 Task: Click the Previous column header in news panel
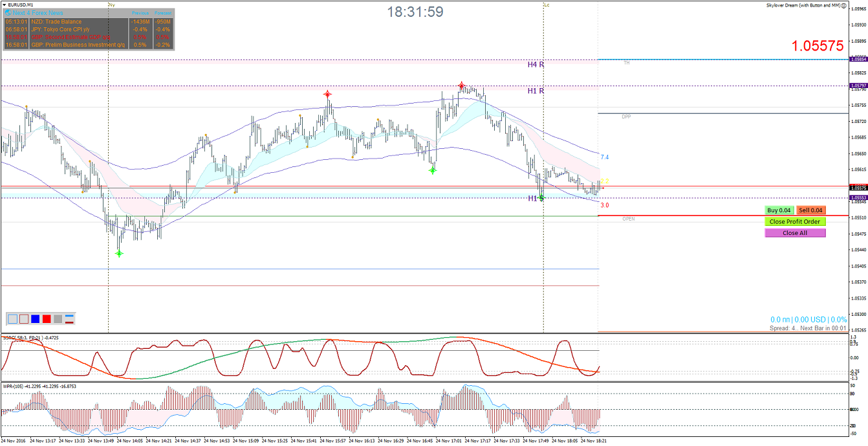click(140, 13)
